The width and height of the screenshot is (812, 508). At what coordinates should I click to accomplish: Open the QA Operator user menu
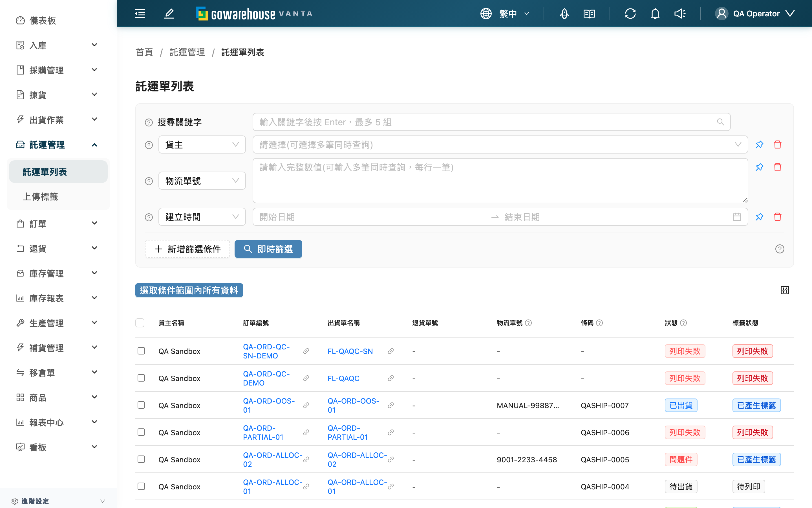(755, 14)
